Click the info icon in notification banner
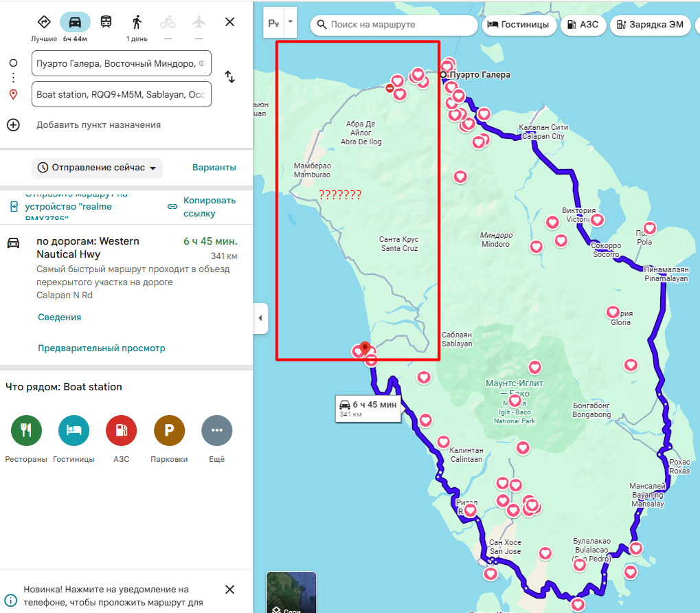 pos(11,601)
